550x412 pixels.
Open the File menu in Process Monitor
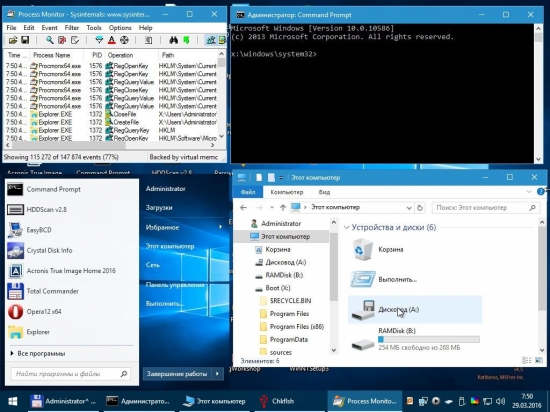[11, 28]
